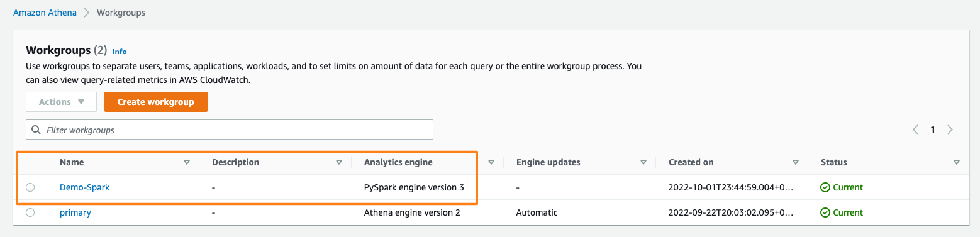
Task: Click the Status column header
Action: [x=834, y=162]
